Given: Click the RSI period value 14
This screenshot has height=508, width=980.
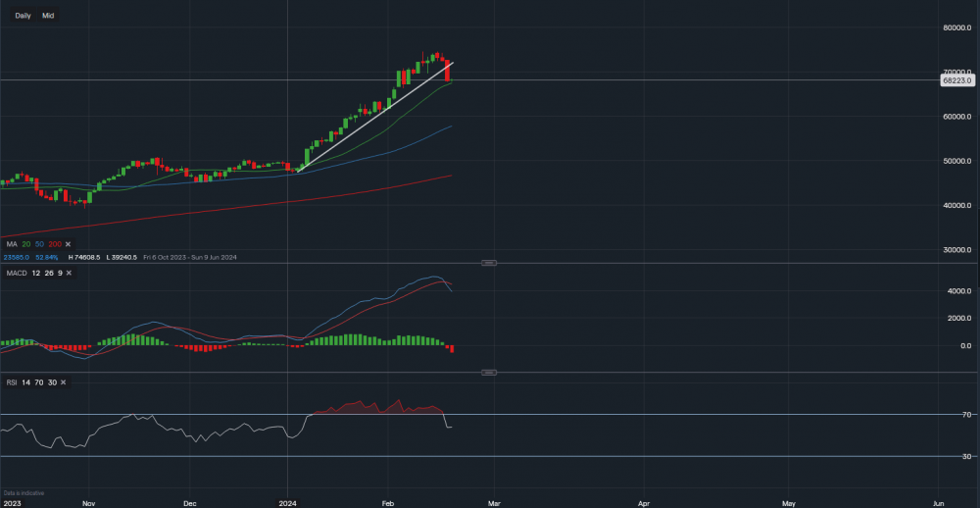Looking at the screenshot, I should click(26, 383).
